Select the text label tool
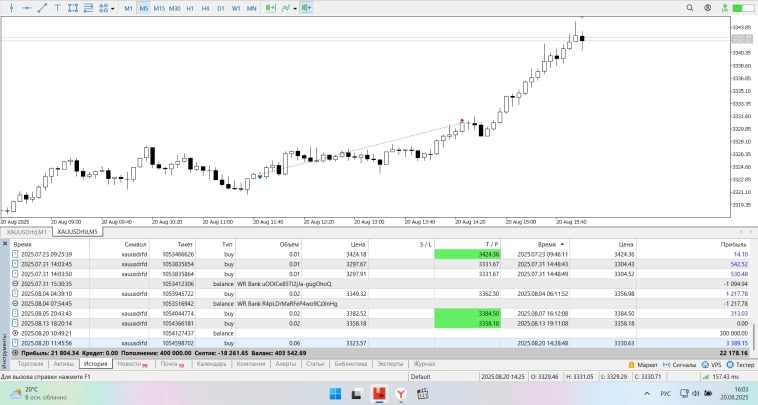The width and height of the screenshot is (758, 405). coord(59,8)
